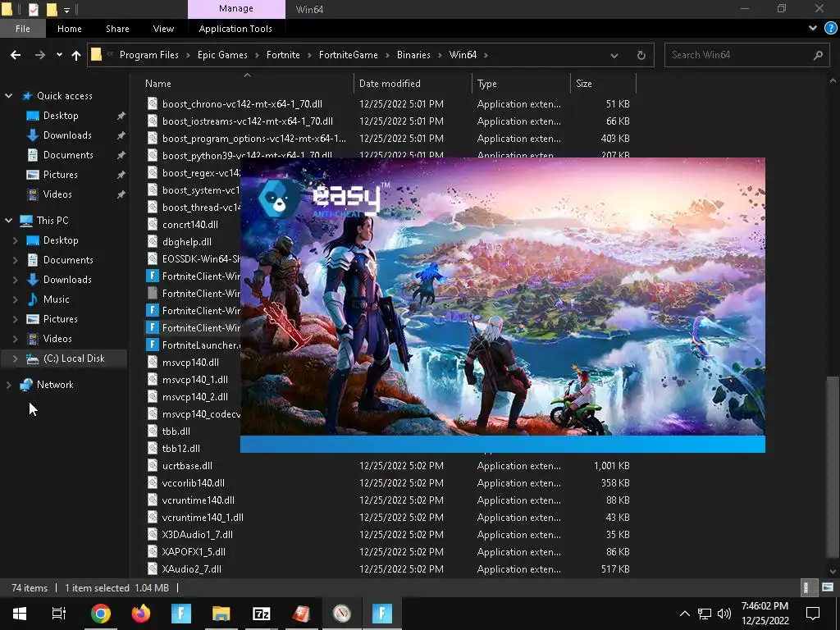Select the vcruntime140_1.dll file

[203, 518]
